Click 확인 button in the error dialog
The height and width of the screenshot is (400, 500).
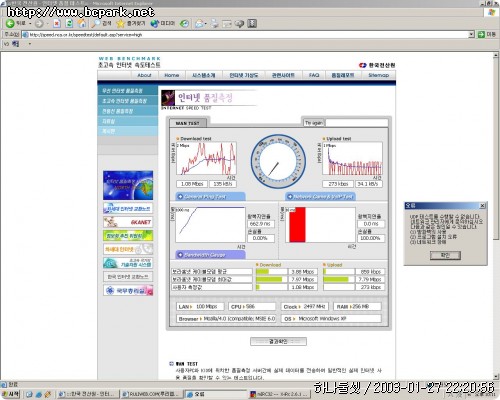(x=445, y=255)
